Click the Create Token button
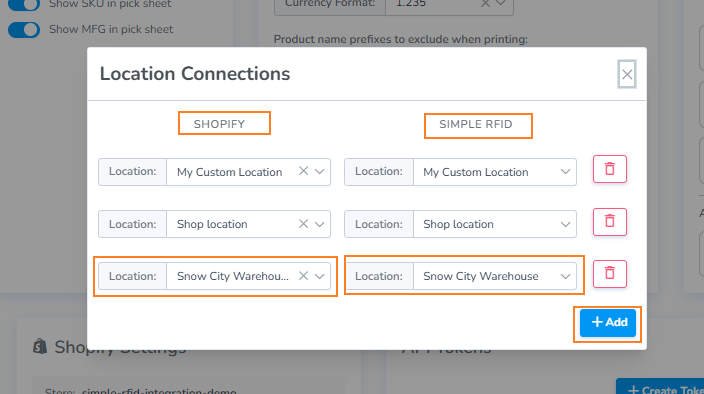The width and height of the screenshot is (704, 394). pyautogui.click(x=660, y=387)
